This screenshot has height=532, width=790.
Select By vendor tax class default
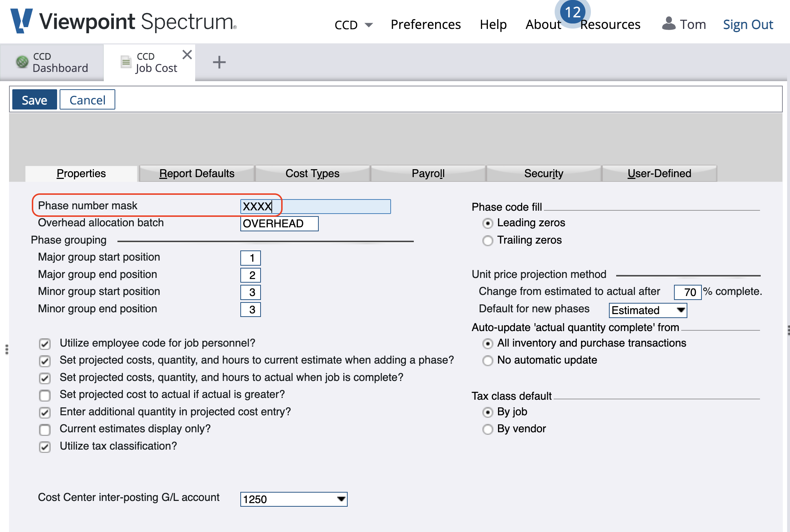488,429
